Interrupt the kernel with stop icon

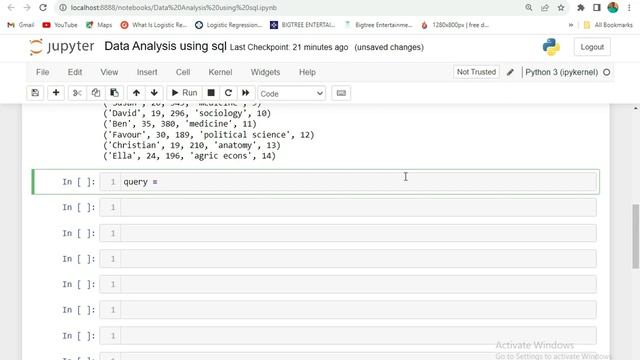[211, 93]
